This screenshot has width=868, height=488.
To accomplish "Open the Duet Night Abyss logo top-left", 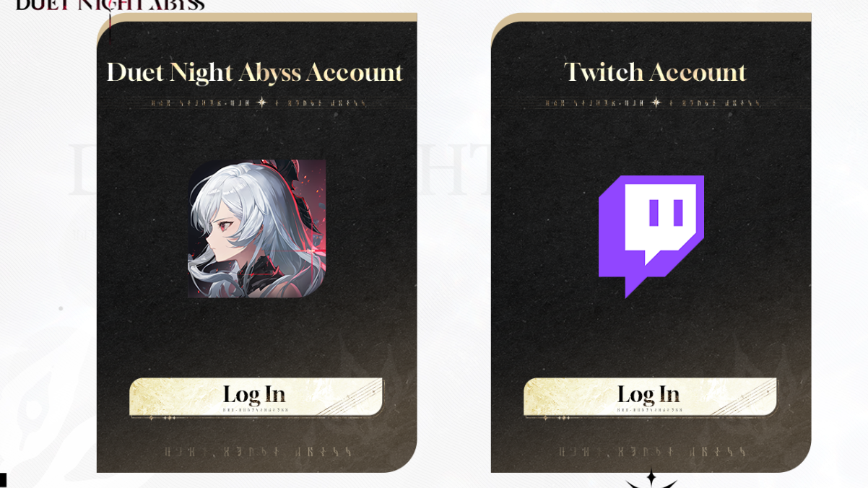I will pos(110,6).
